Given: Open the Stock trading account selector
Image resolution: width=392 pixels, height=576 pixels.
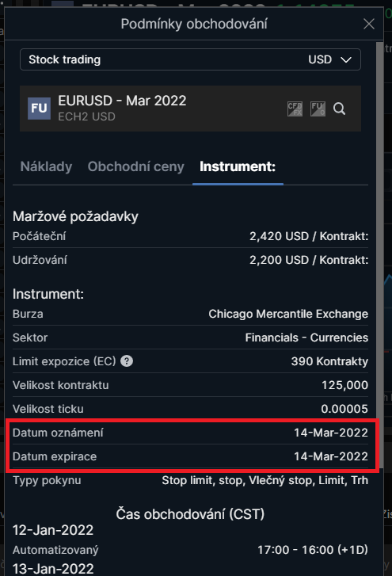Looking at the screenshot, I should tap(190, 59).
